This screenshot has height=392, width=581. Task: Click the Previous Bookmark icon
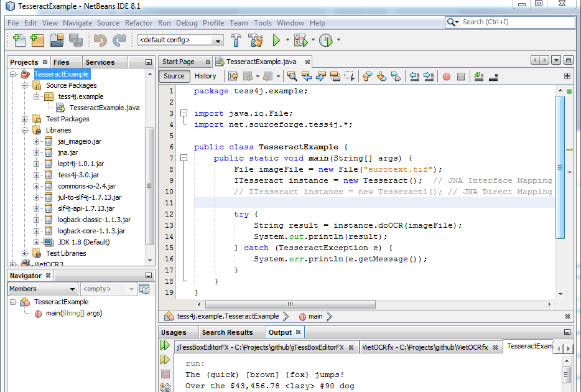(x=367, y=77)
